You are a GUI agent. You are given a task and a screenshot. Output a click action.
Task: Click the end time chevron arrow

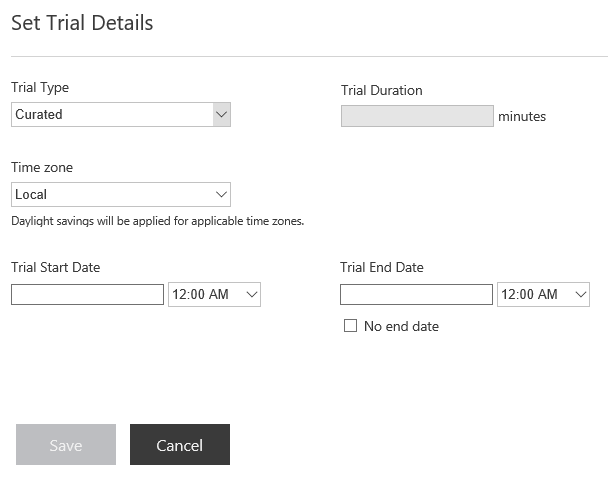tap(581, 295)
